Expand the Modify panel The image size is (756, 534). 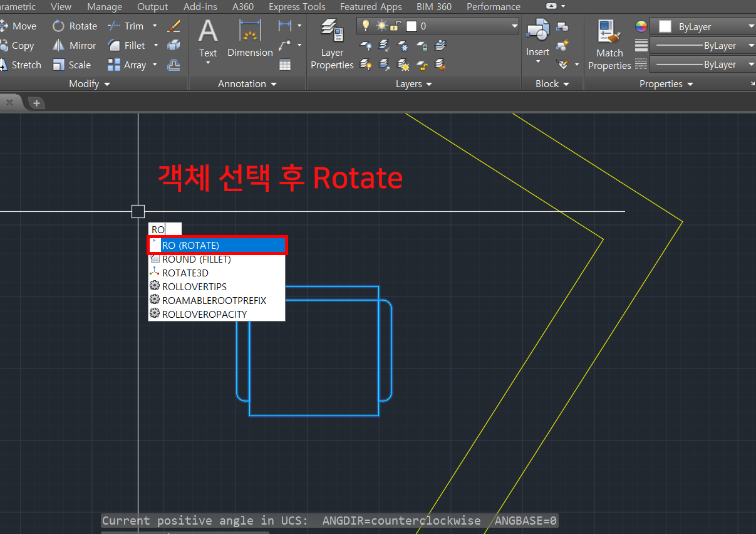90,84
